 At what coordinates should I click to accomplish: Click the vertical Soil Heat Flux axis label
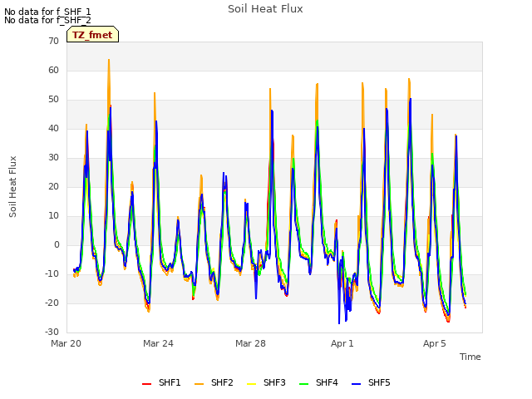pyautogui.click(x=12, y=187)
